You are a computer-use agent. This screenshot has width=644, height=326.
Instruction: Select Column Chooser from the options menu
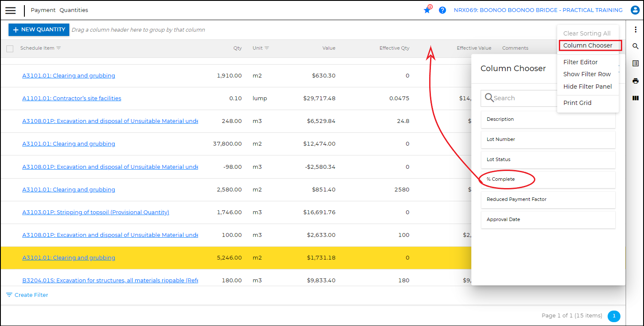tap(589, 45)
